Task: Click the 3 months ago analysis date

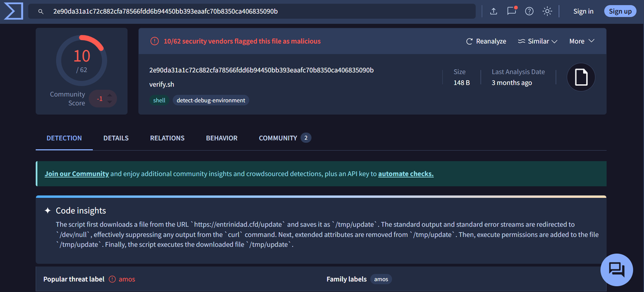Action: [512, 82]
